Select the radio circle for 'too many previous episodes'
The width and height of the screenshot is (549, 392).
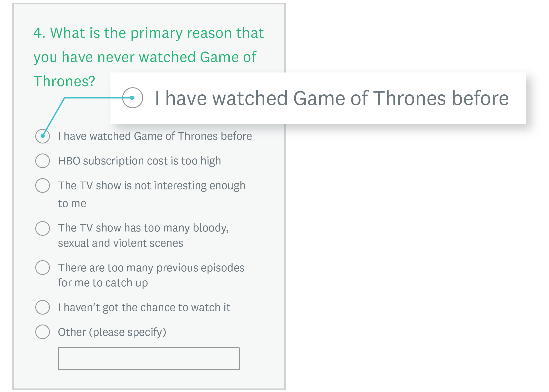click(x=43, y=267)
